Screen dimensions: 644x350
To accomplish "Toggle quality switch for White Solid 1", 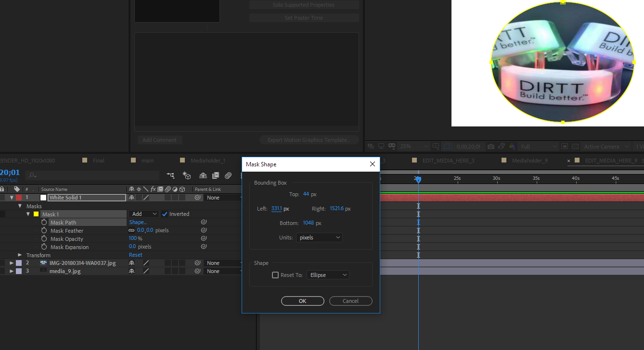I will point(146,198).
